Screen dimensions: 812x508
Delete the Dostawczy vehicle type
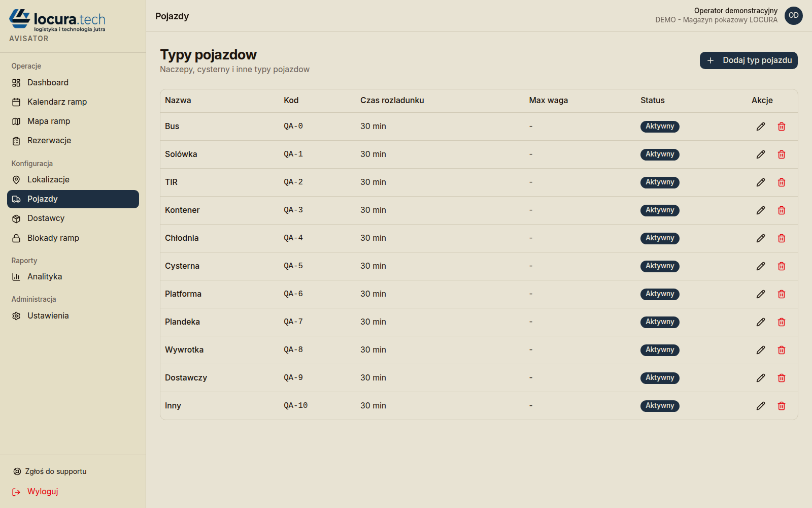(782, 378)
